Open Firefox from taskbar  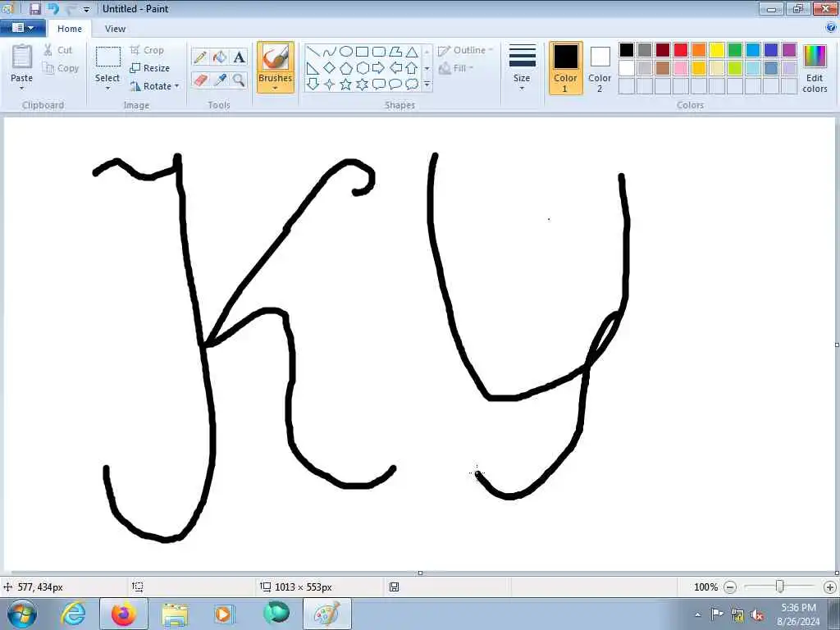(x=123, y=614)
